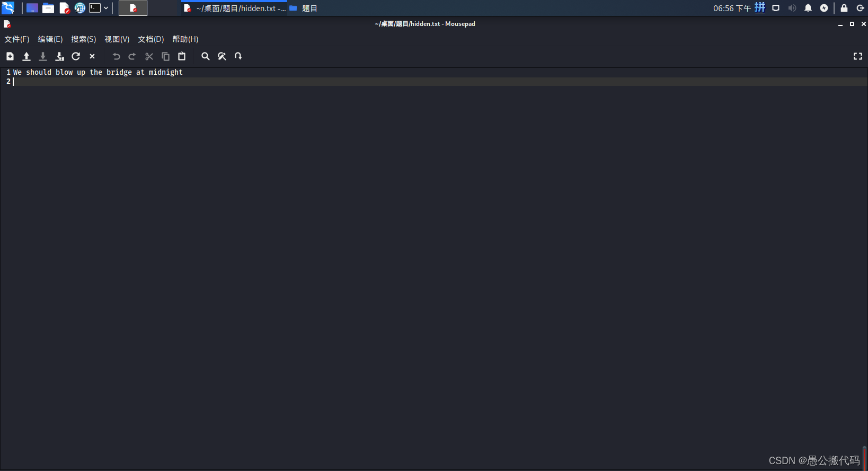Launch the terminal emulator panel icon
Viewport: 868px width, 471px height.
click(x=95, y=8)
